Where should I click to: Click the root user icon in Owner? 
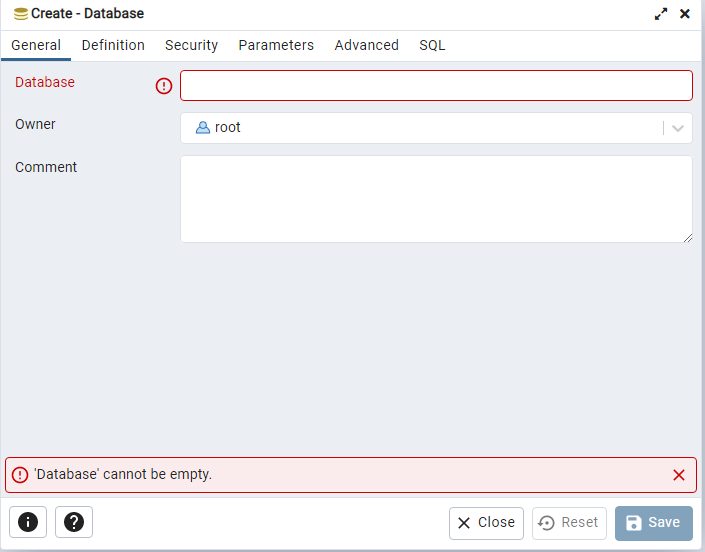click(x=203, y=128)
